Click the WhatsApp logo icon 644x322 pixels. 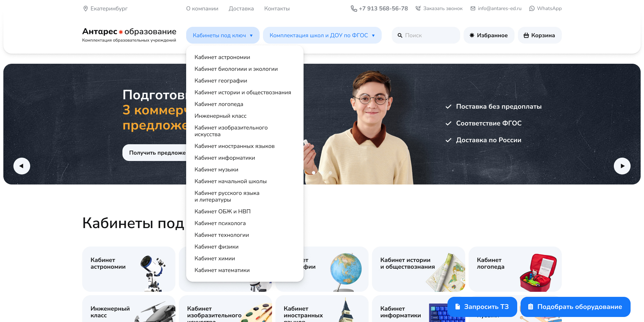[532, 8]
